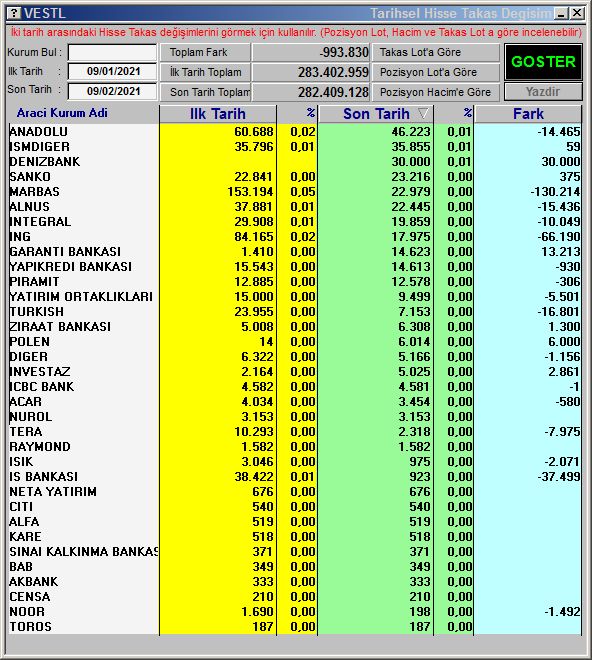Select the MARBAS row name
592x660 pixels.
[35, 192]
